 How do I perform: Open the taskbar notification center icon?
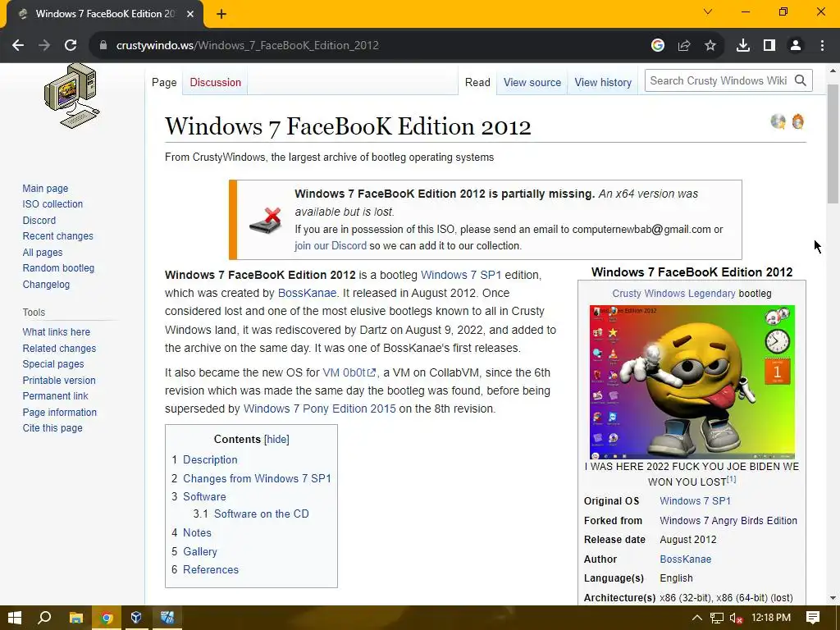[x=813, y=618]
